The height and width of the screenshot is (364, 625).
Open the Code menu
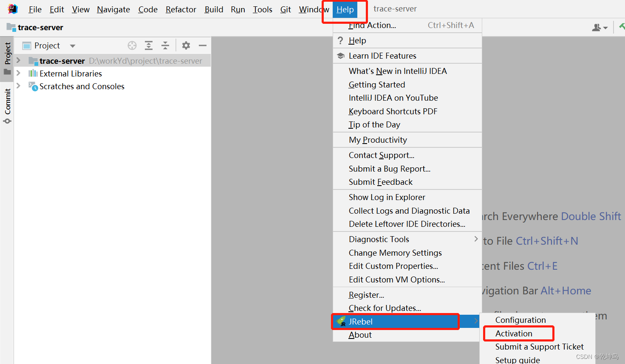click(148, 9)
